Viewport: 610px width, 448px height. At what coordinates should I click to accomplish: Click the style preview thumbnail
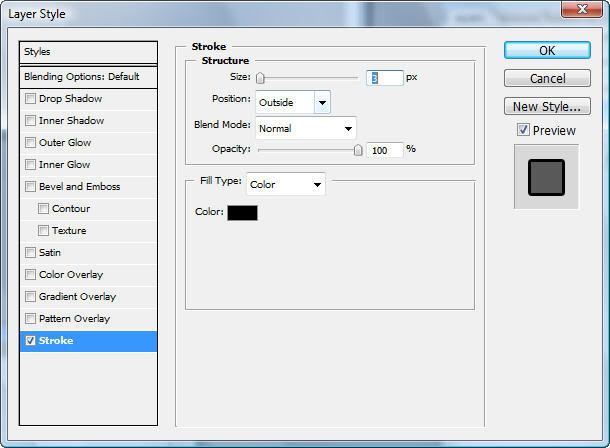546,177
